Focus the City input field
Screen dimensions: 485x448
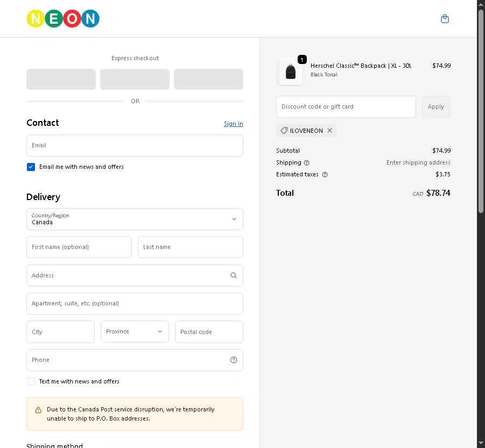click(60, 331)
